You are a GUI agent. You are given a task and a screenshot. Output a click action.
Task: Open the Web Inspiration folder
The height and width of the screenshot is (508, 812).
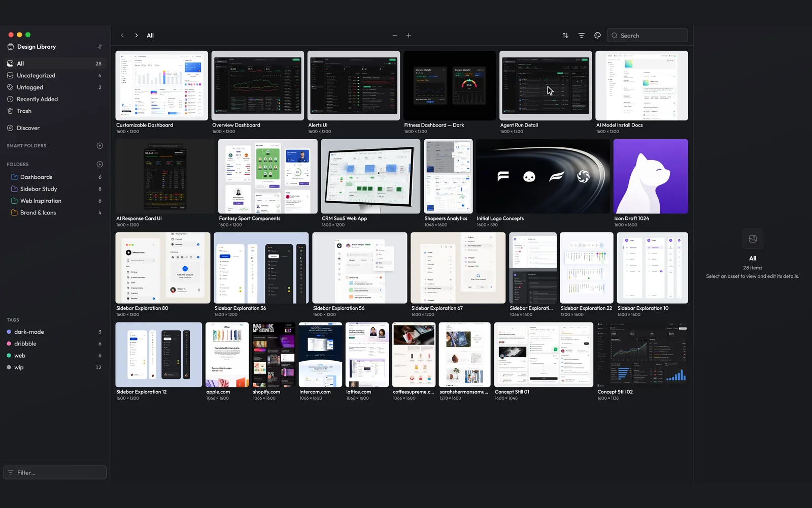[55, 201]
